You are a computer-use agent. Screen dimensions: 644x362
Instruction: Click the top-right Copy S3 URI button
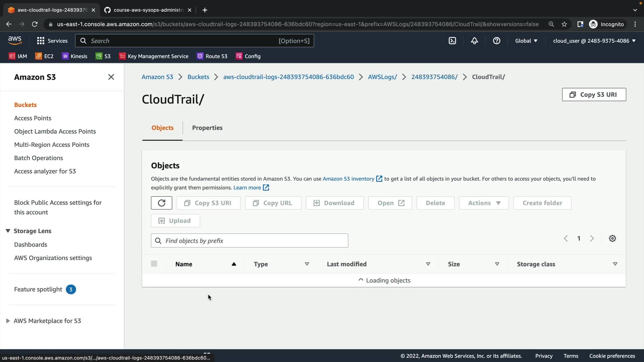click(x=594, y=95)
